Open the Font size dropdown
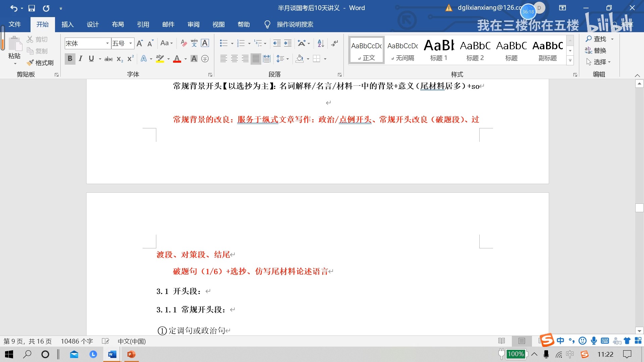644x362 pixels. [x=130, y=43]
